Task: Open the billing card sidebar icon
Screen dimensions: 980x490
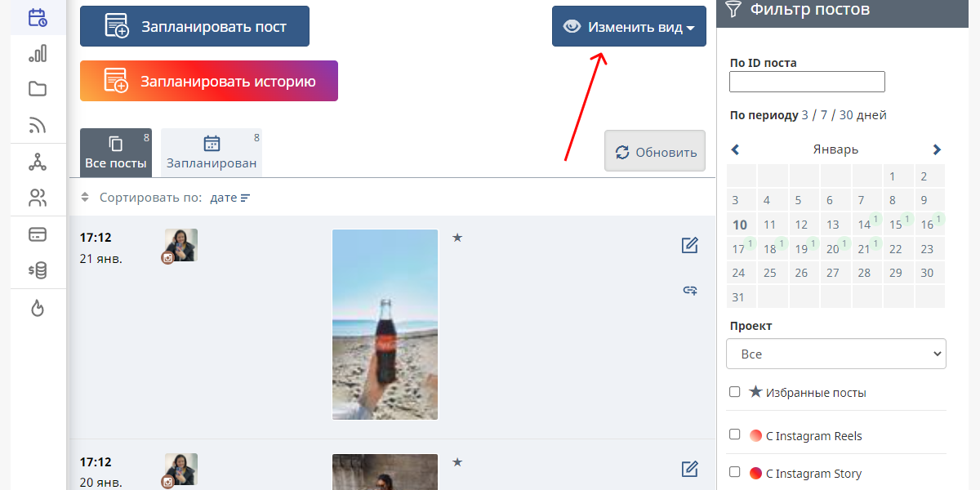Action: point(38,235)
